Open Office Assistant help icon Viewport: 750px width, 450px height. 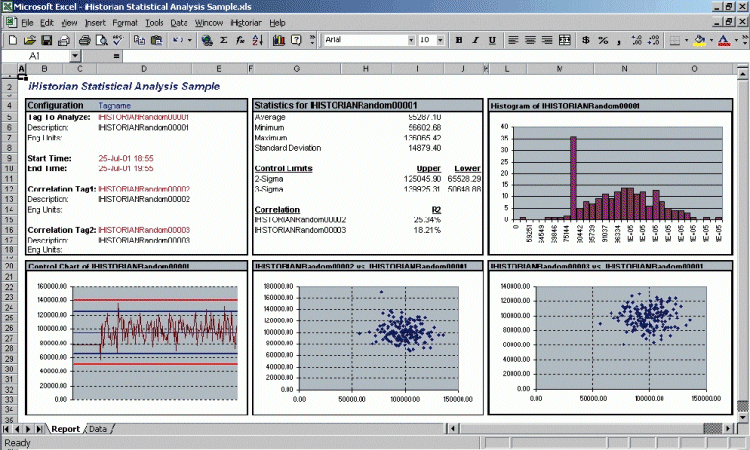point(296,40)
